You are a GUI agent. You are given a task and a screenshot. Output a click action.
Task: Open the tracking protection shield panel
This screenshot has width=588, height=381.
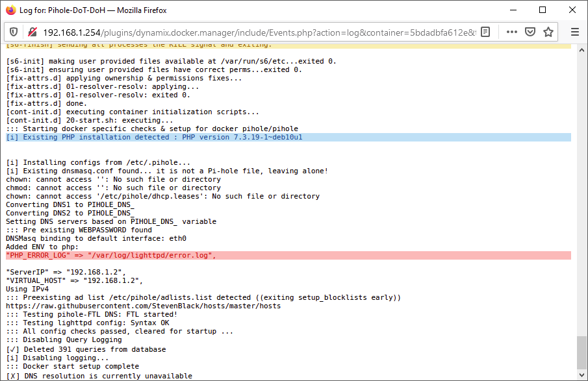pyautogui.click(x=14, y=32)
